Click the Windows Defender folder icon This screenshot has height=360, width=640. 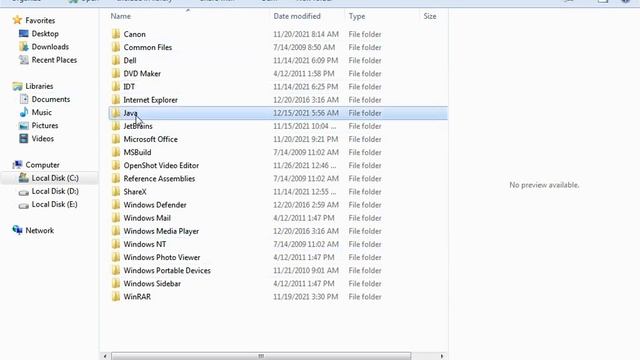pos(116,204)
